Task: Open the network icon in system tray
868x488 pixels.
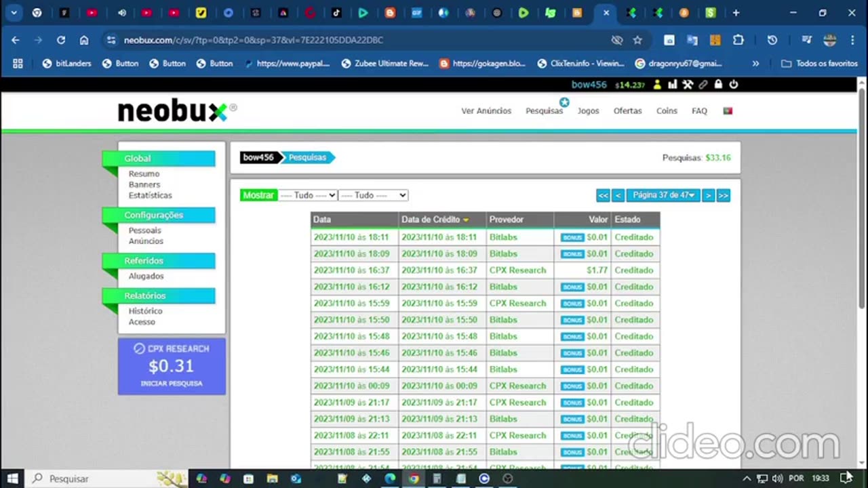Action: tap(762, 479)
